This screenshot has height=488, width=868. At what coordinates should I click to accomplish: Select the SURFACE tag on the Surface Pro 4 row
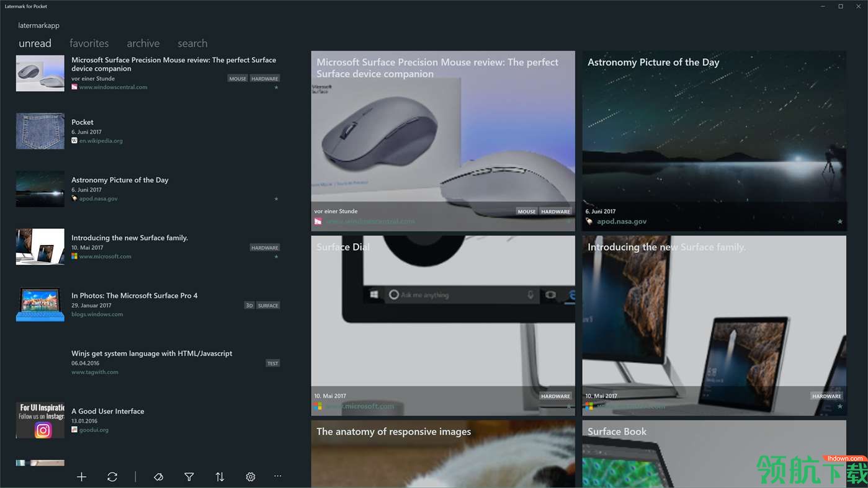point(268,306)
